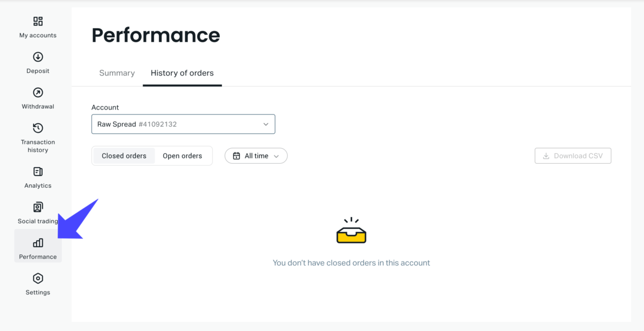Open the Analytics sidebar icon

coord(38,172)
